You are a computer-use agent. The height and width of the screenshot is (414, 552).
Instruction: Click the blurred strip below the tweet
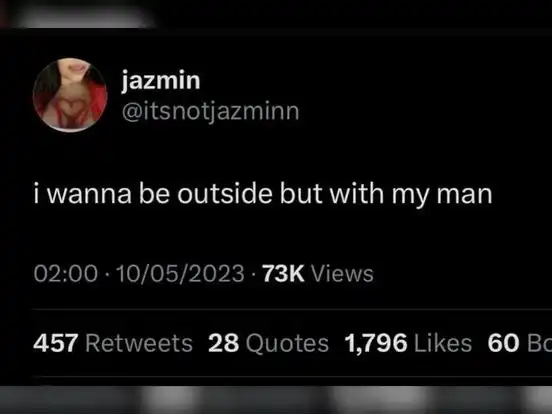pos(276,400)
